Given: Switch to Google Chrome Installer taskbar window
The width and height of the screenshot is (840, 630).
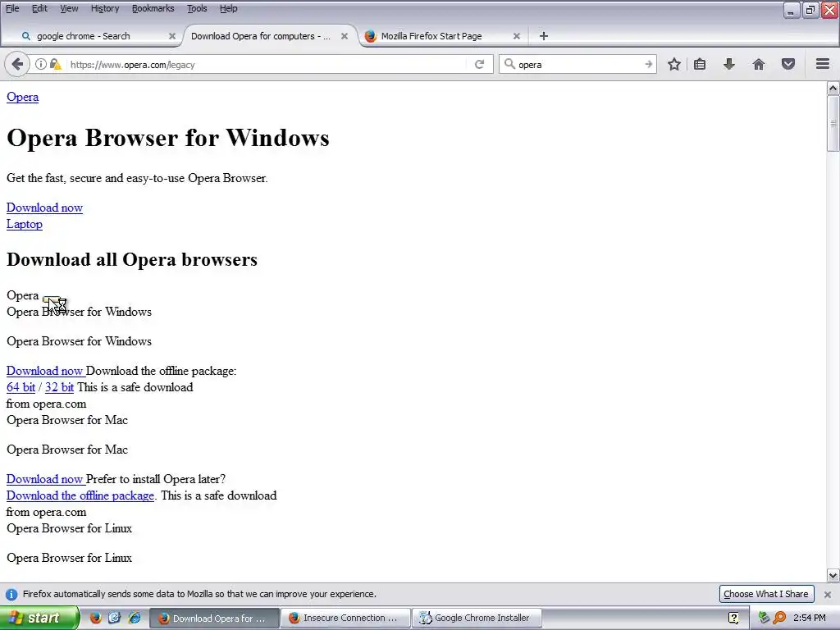Looking at the screenshot, I should tap(477, 618).
